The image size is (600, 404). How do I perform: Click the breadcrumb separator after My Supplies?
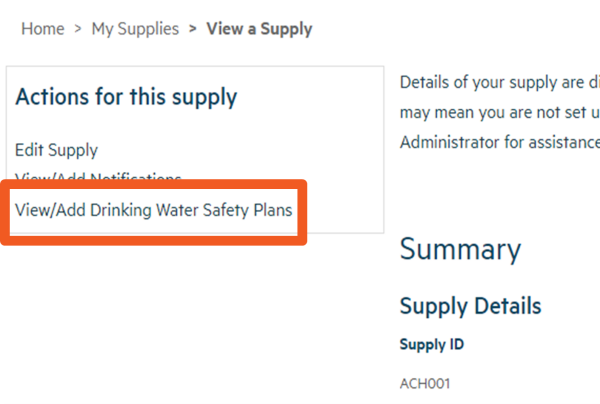(192, 29)
